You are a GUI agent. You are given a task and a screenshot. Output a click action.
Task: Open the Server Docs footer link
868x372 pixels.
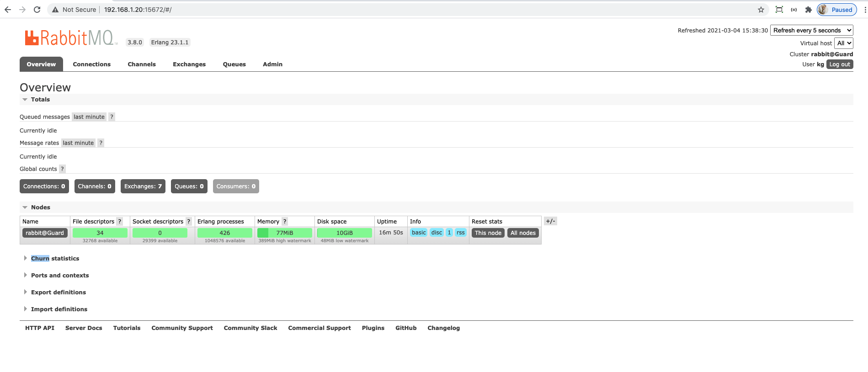pyautogui.click(x=84, y=328)
